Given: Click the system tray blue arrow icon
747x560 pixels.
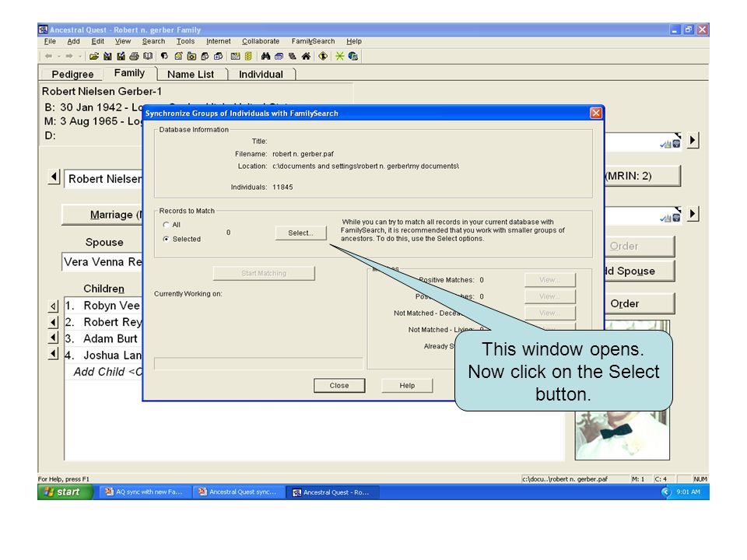Looking at the screenshot, I should [x=666, y=492].
